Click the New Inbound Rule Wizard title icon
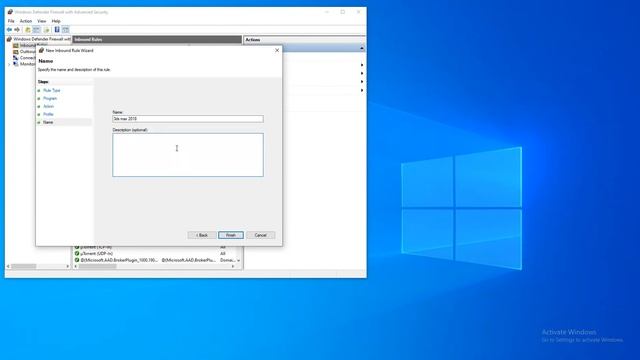The image size is (640, 360). coord(41,50)
